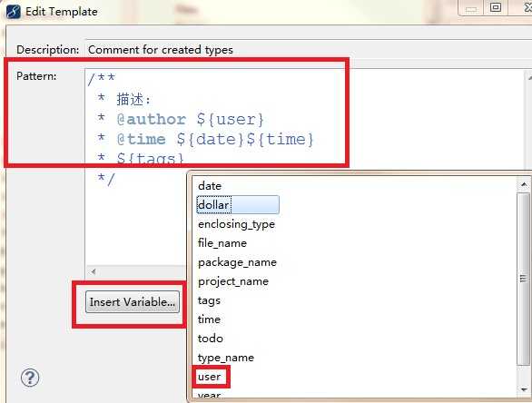Image resolution: width=532 pixels, height=403 pixels.
Task: Click the Insert Variable... button
Action: 133,302
